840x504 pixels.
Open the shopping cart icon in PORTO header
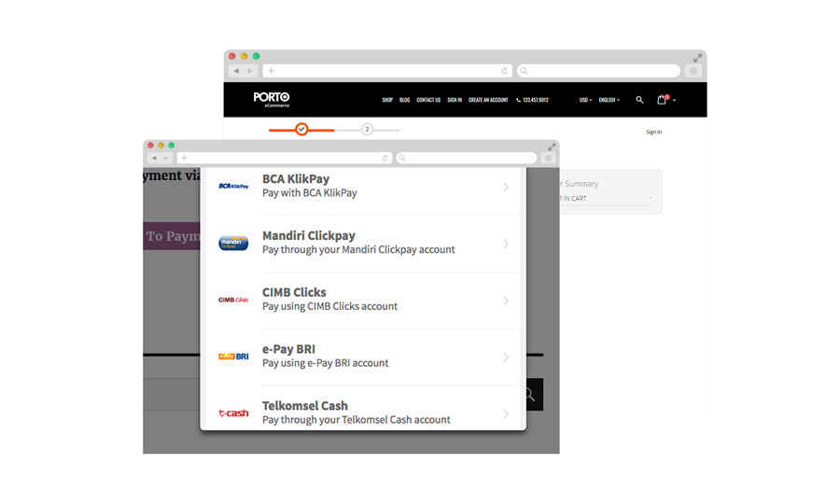click(662, 99)
